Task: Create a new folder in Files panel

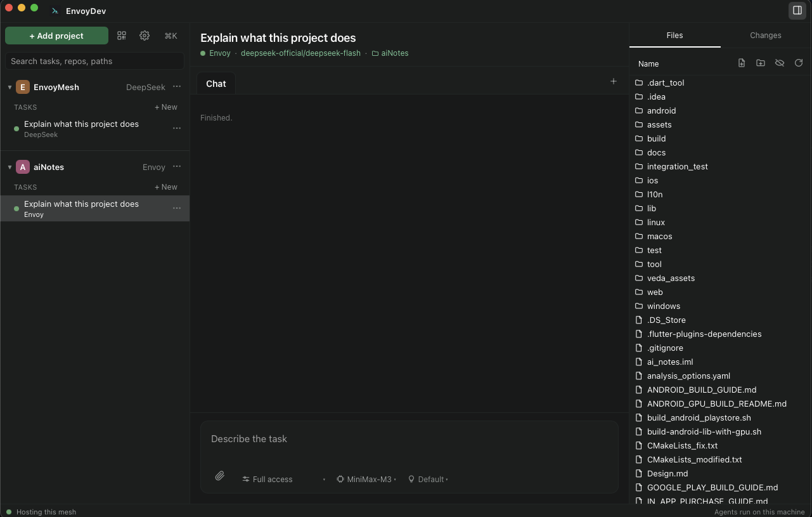Action: tap(761, 63)
